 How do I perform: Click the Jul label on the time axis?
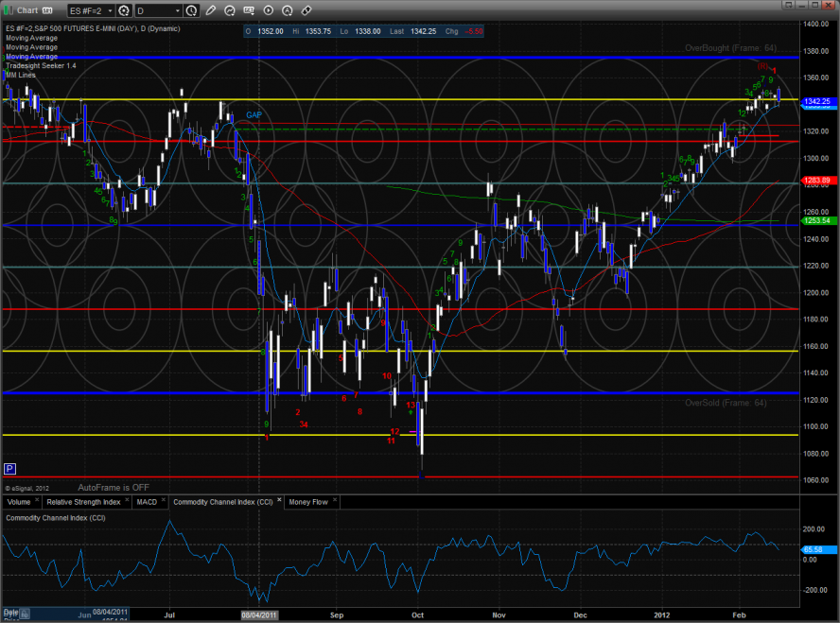click(x=169, y=615)
